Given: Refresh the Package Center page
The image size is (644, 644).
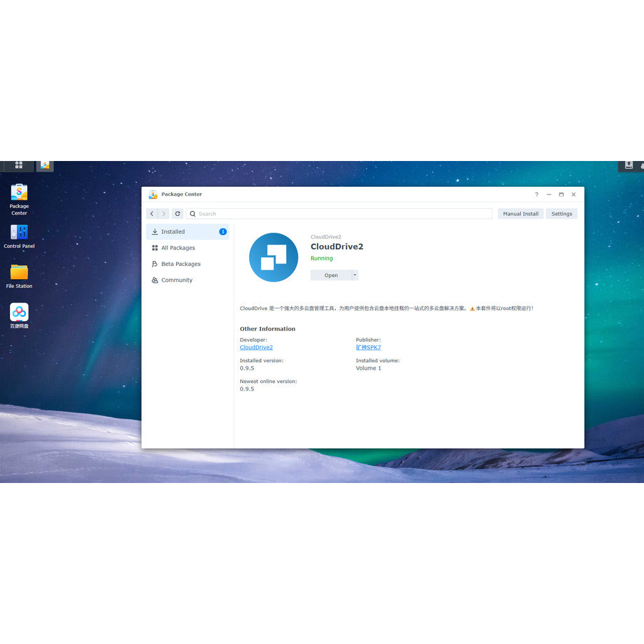Looking at the screenshot, I should (177, 214).
